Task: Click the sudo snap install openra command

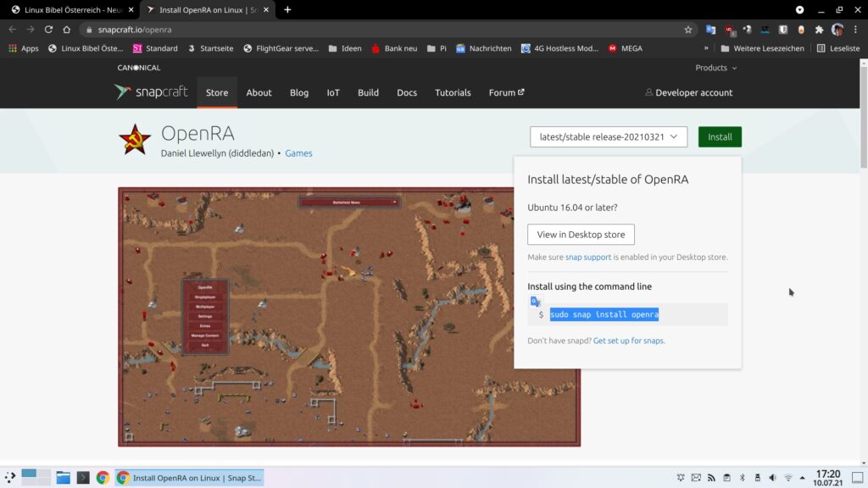Action: click(604, 314)
